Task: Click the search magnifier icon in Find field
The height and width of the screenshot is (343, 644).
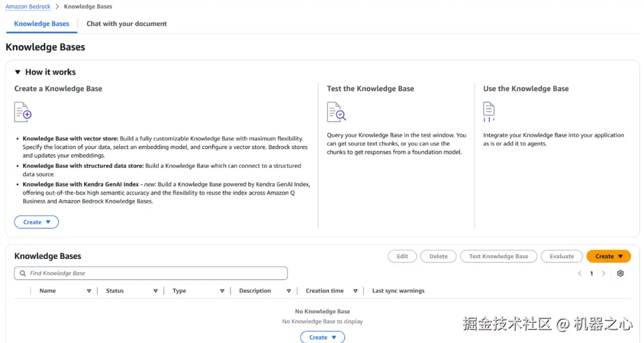Action: [x=23, y=273]
